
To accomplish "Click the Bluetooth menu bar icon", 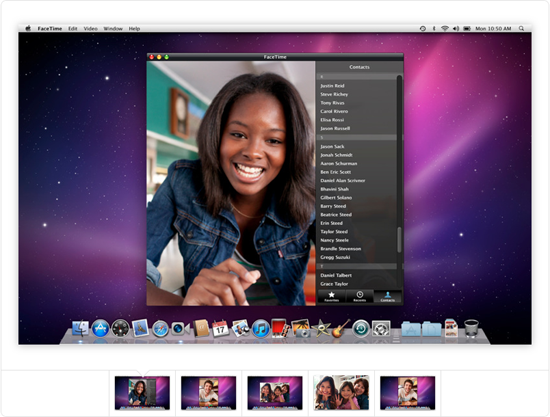I will [434, 28].
